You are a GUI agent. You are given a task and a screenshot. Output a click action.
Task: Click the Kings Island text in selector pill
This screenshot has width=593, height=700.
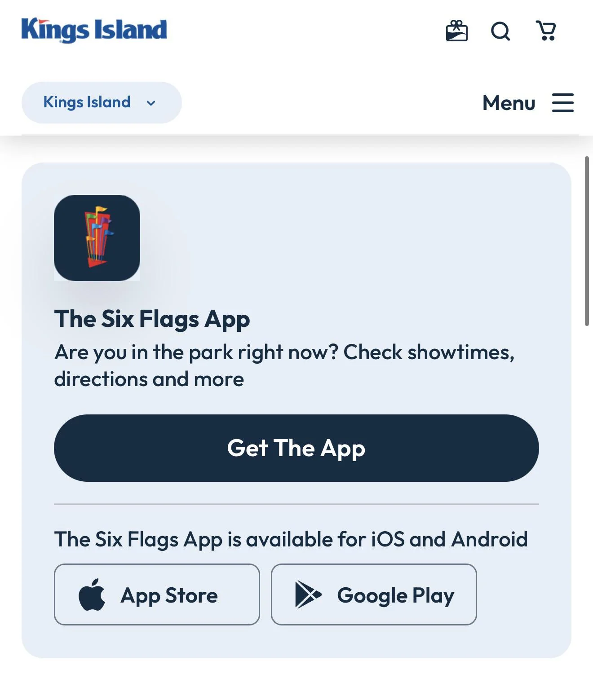(x=87, y=102)
